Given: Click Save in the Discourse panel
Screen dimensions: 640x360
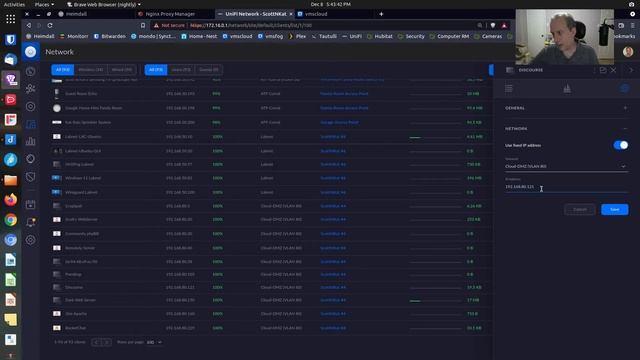Looking at the screenshot, I should click(614, 209).
